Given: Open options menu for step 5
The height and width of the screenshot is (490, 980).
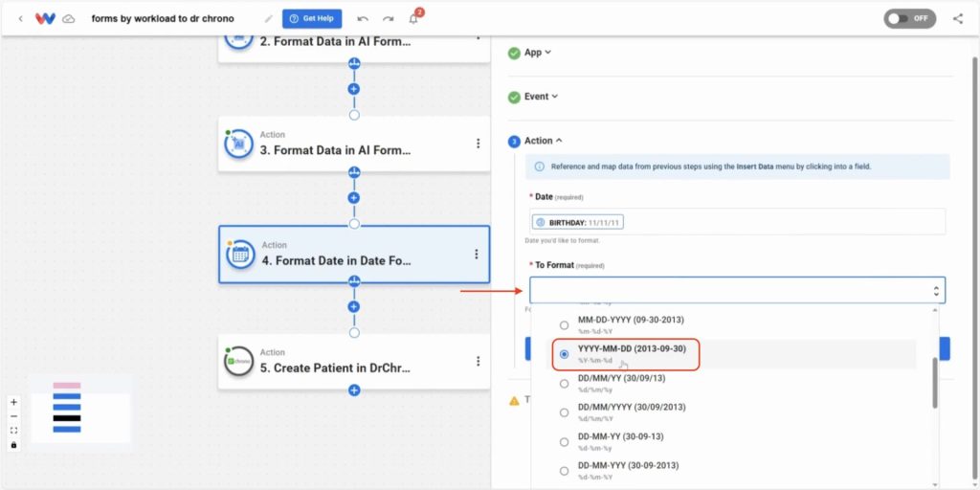Looking at the screenshot, I should (x=479, y=361).
